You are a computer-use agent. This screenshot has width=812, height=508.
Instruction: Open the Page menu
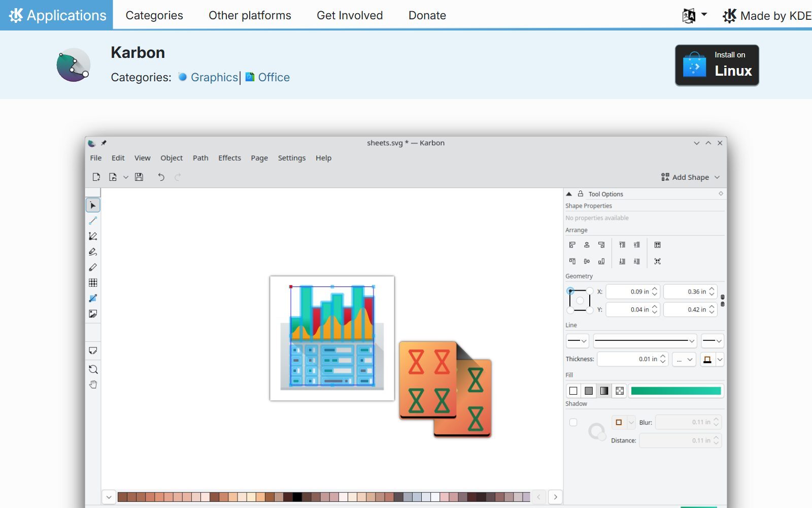[x=259, y=158]
